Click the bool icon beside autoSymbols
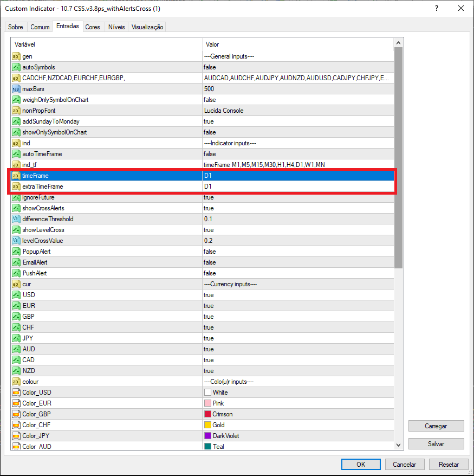 [x=16, y=67]
